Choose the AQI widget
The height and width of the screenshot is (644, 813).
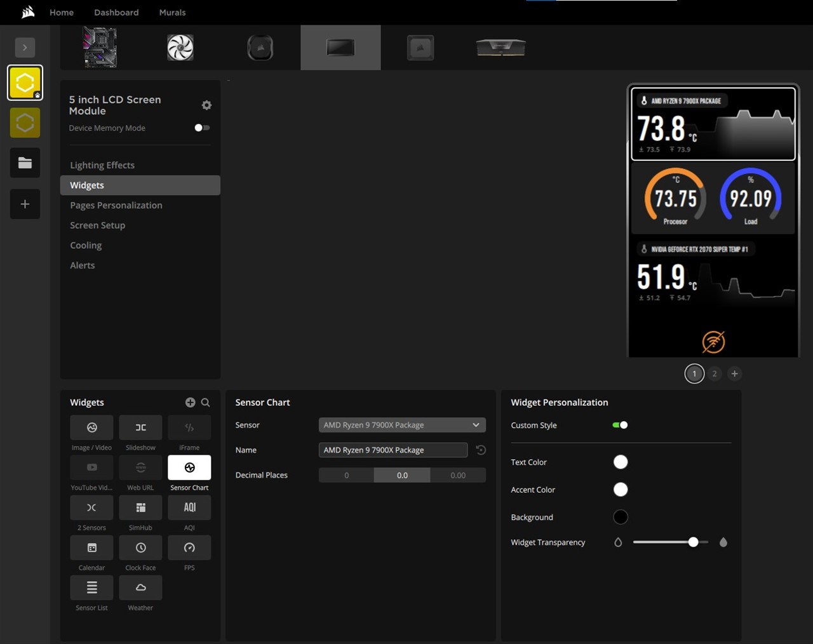click(189, 507)
